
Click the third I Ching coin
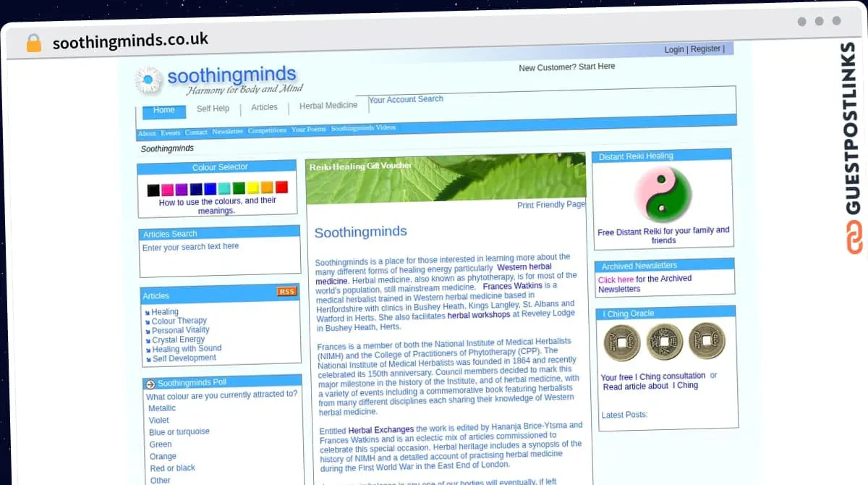pos(707,341)
